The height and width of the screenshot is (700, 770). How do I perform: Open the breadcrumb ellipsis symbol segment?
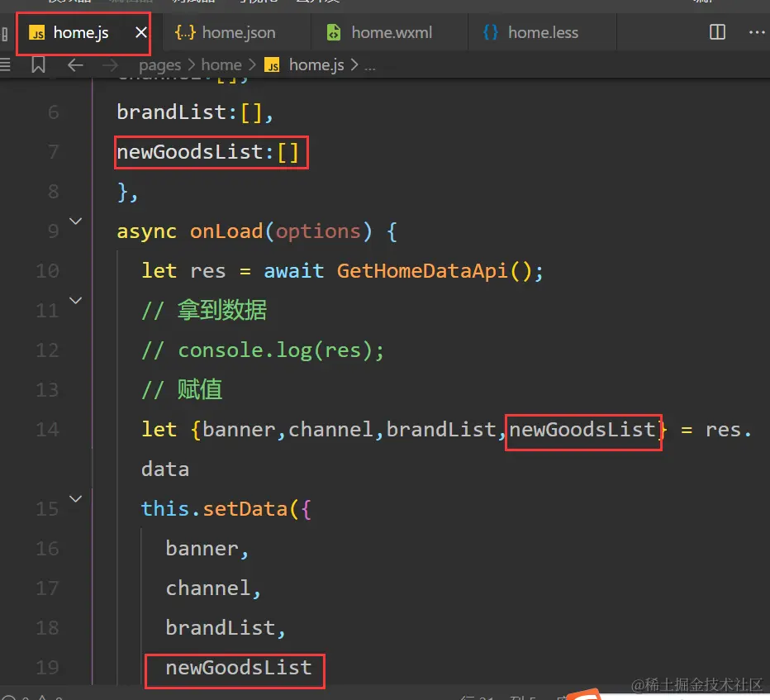click(x=370, y=66)
